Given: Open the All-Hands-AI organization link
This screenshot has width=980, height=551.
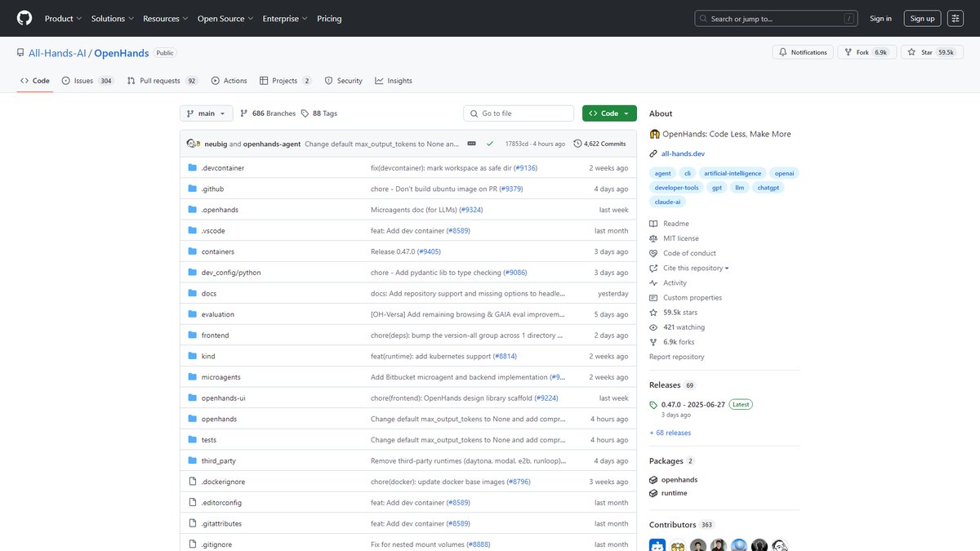Looking at the screenshot, I should 57,53.
